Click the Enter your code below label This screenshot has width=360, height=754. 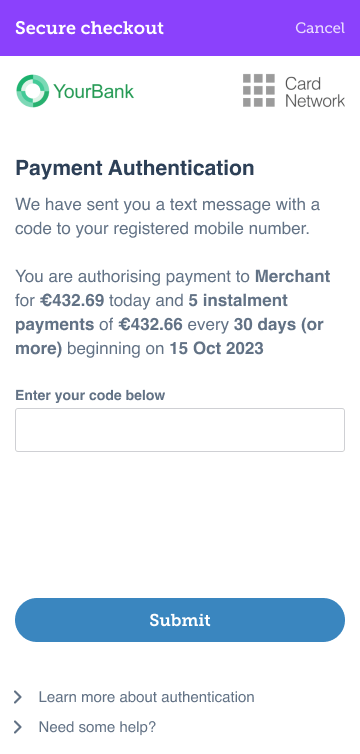tap(90, 395)
